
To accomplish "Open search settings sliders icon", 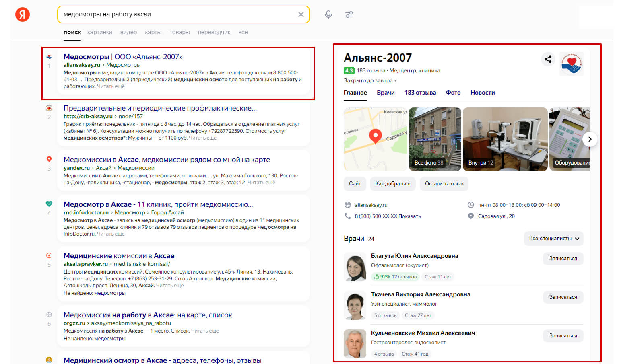I will [349, 14].
